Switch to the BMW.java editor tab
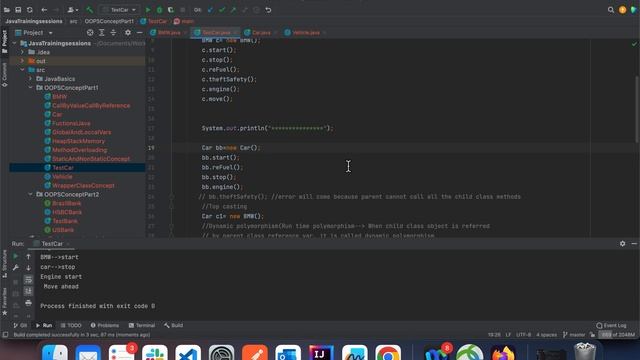The image size is (640, 360). (x=169, y=33)
